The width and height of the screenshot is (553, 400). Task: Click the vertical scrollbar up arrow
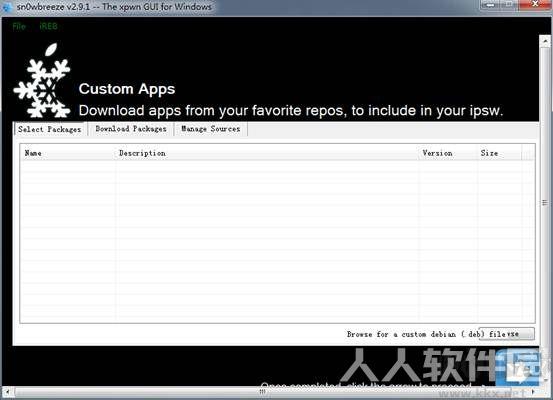pos(545,41)
